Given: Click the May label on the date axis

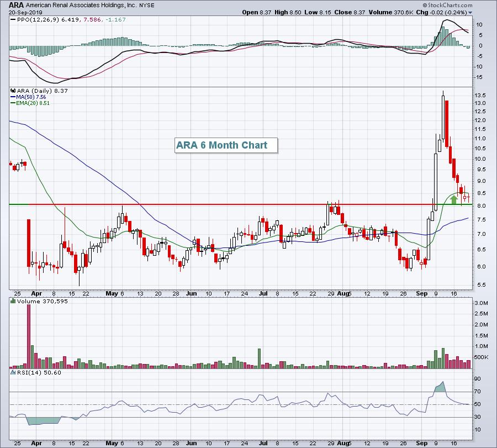Looking at the screenshot, I should 112,293.
